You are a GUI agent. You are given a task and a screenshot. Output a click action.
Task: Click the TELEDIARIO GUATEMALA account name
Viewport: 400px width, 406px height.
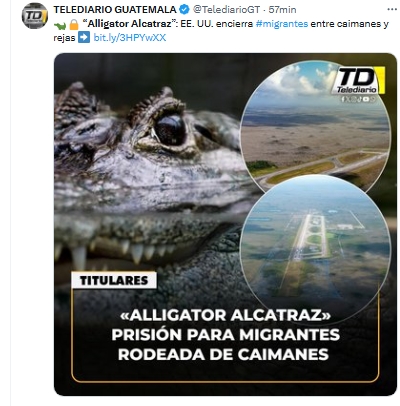[x=115, y=10]
